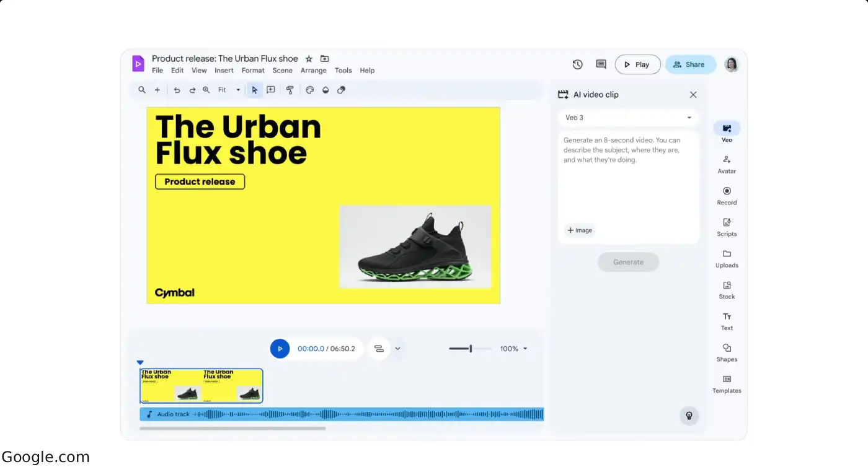
Task: Open the Stock media panel
Action: pos(727,289)
